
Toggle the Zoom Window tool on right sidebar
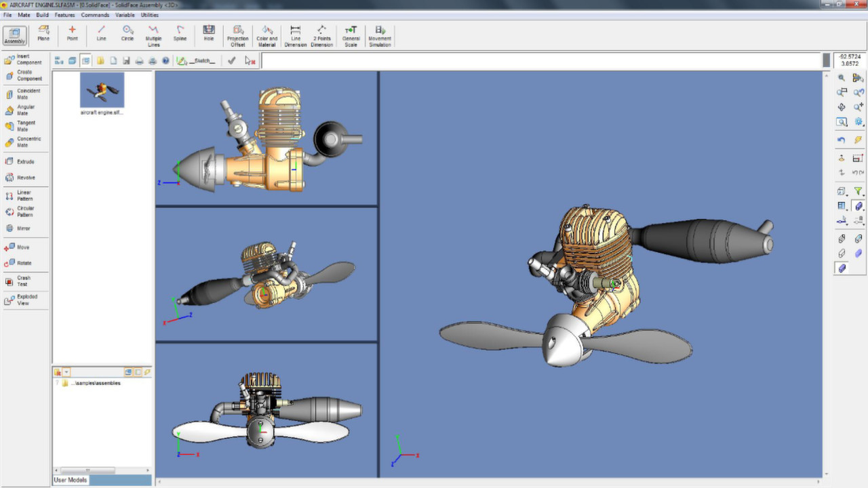(842, 122)
